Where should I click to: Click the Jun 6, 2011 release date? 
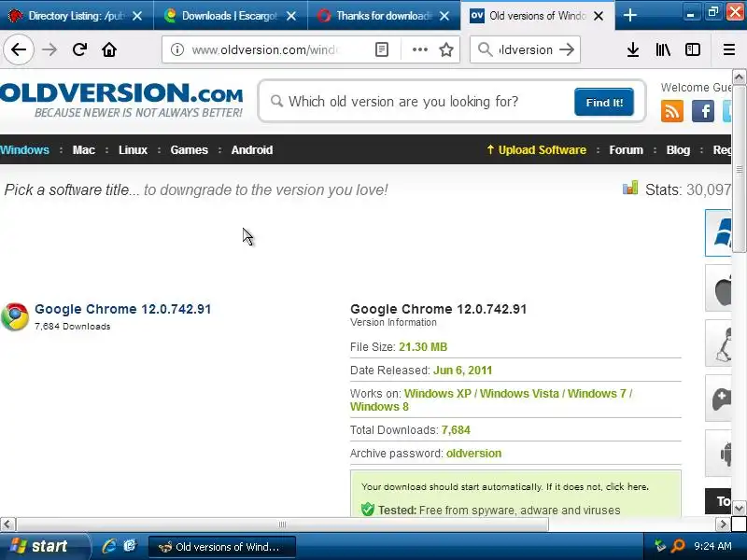coord(462,371)
